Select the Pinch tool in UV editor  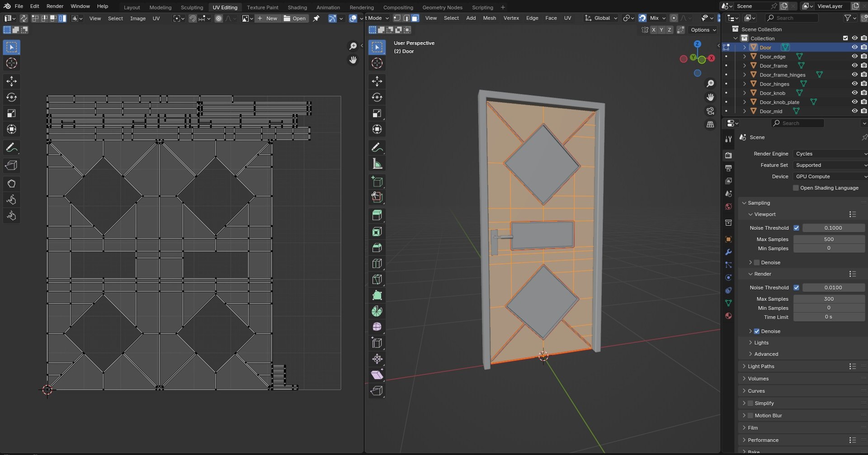coord(12,216)
